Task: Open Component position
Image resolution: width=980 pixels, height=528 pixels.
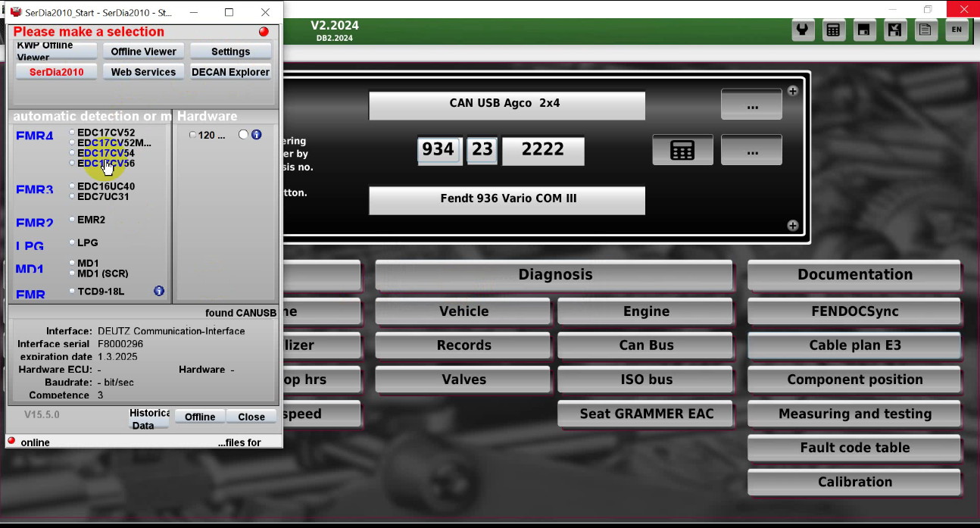Action: tap(854, 380)
